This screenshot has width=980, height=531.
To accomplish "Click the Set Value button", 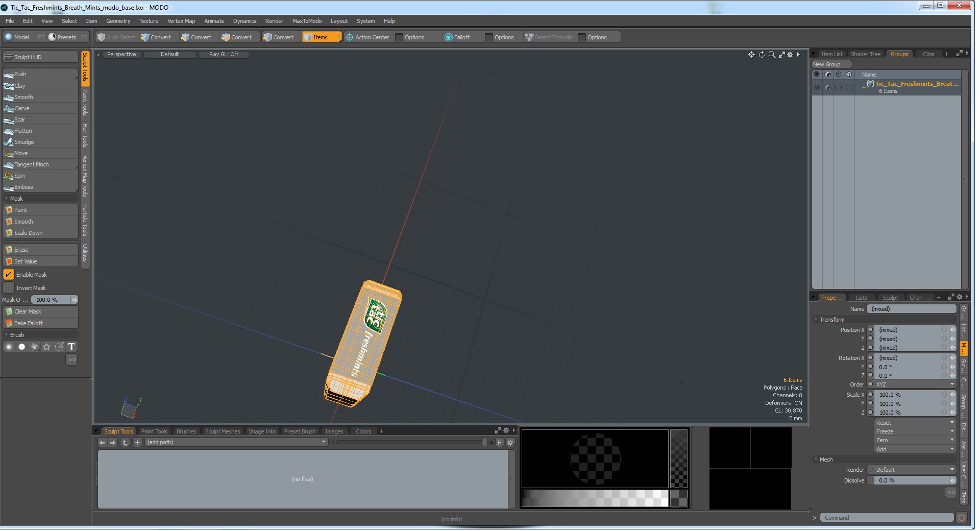I will 40,262.
